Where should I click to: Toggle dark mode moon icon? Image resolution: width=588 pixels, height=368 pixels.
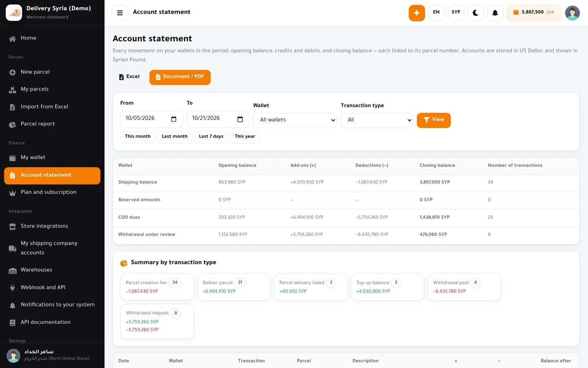click(x=476, y=13)
